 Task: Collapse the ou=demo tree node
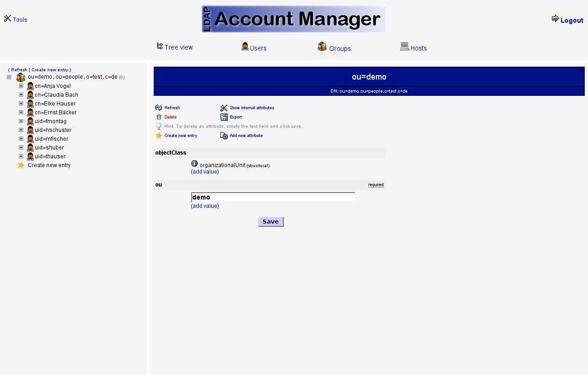(9, 77)
